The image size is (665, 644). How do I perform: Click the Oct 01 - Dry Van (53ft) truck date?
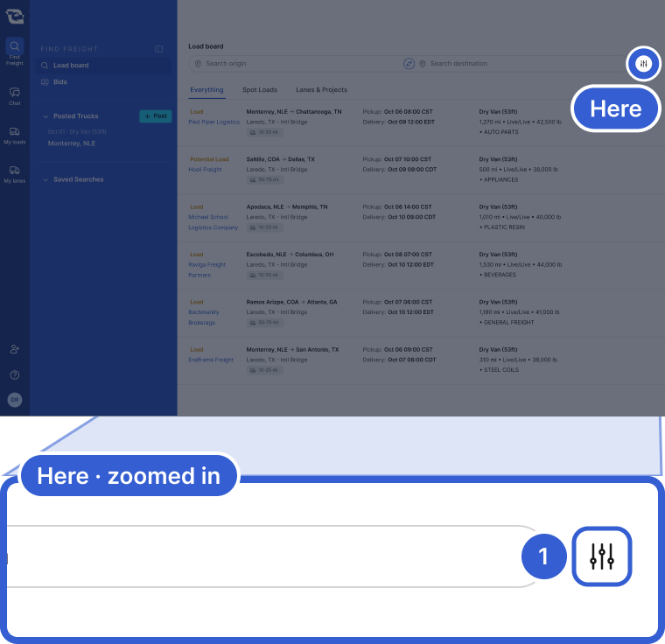pos(77,132)
